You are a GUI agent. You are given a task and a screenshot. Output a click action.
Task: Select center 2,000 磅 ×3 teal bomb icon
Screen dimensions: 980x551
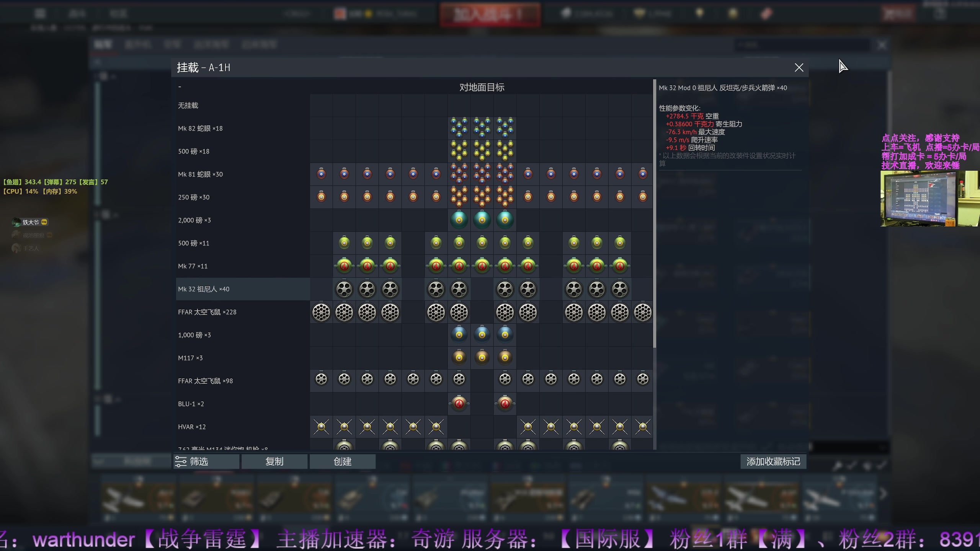click(482, 220)
